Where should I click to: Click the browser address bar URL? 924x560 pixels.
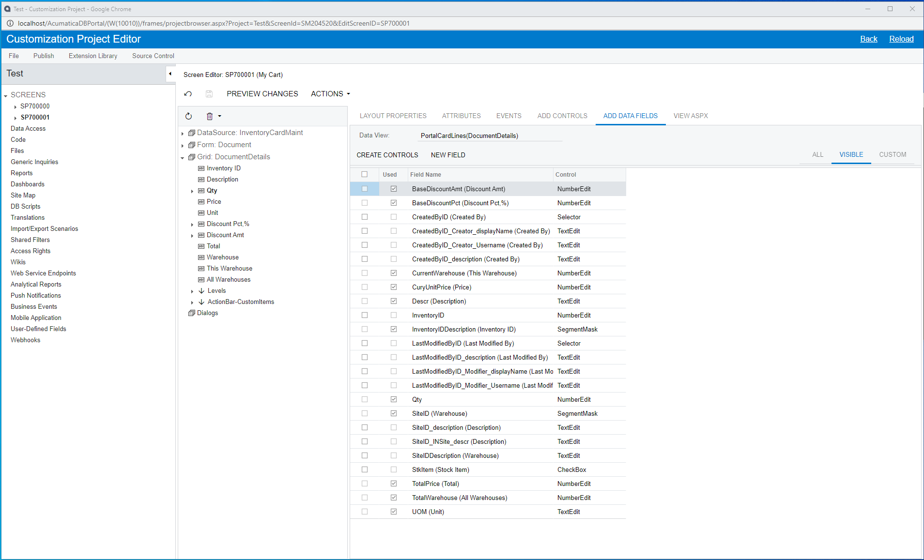tap(214, 23)
